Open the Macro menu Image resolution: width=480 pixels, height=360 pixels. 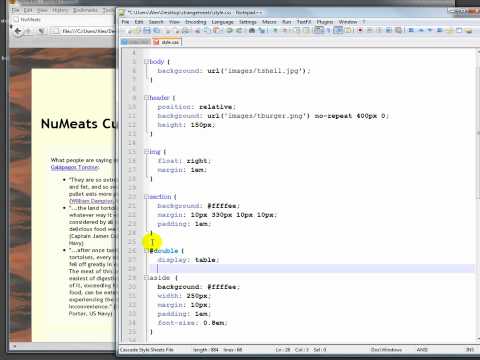click(x=269, y=22)
